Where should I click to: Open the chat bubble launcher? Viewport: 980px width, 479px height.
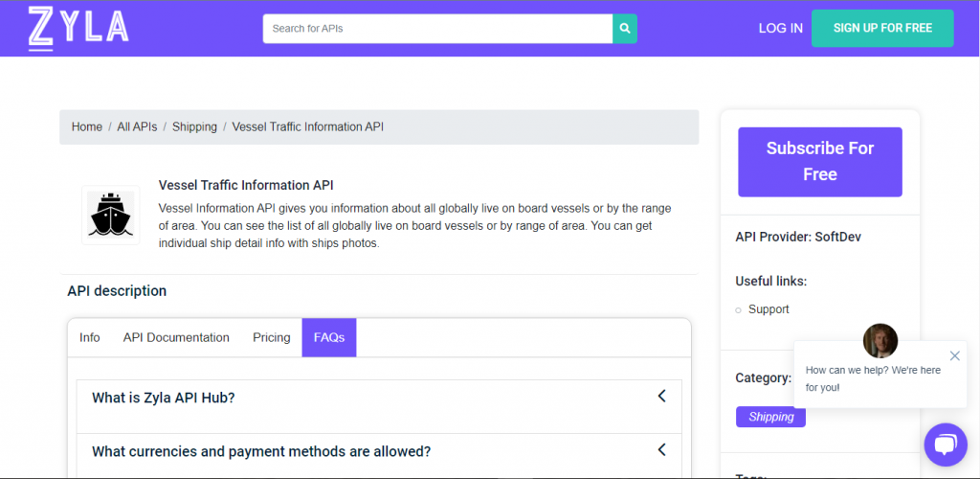[946, 445]
